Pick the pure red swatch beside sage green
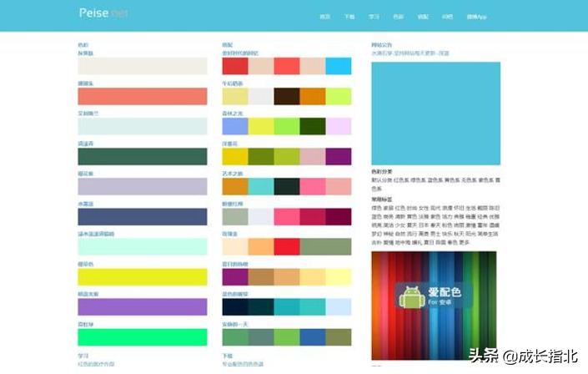Image resolution: width=588 pixels, height=374 pixels. 287,247
